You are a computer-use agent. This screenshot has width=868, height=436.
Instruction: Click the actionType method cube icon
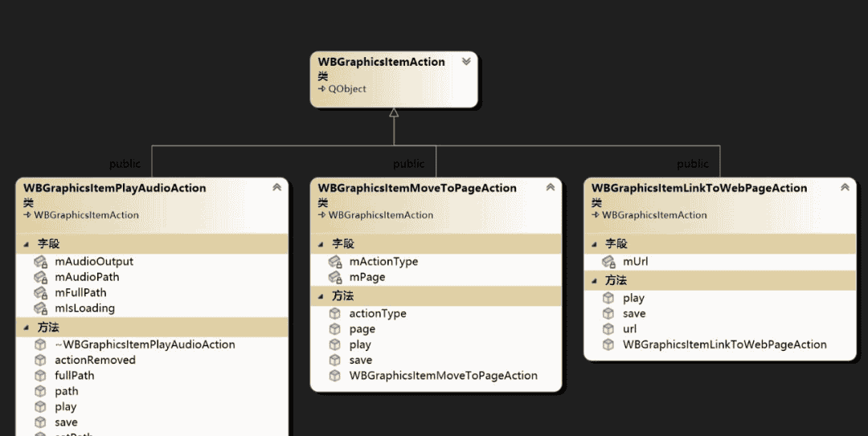coord(335,314)
